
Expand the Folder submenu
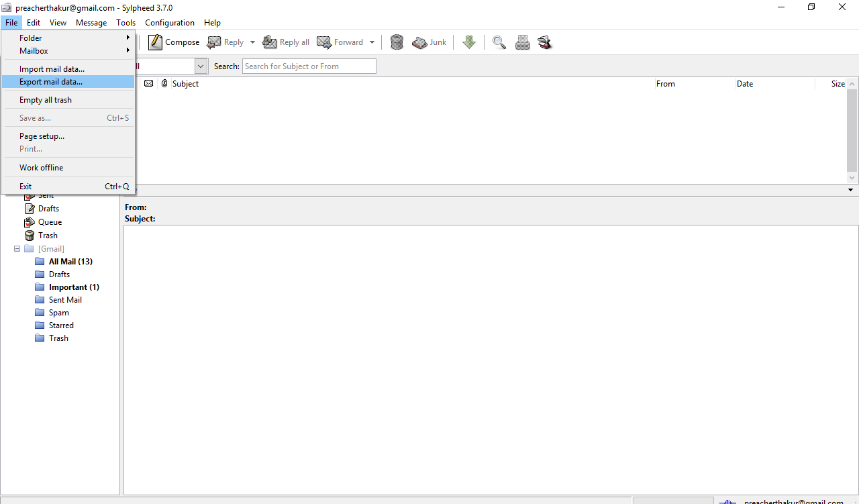tap(68, 38)
